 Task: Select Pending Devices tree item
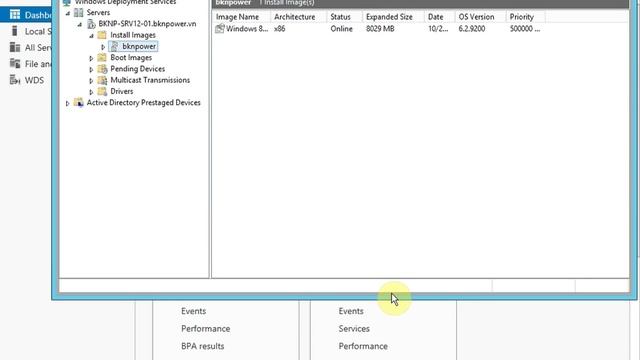click(x=138, y=69)
